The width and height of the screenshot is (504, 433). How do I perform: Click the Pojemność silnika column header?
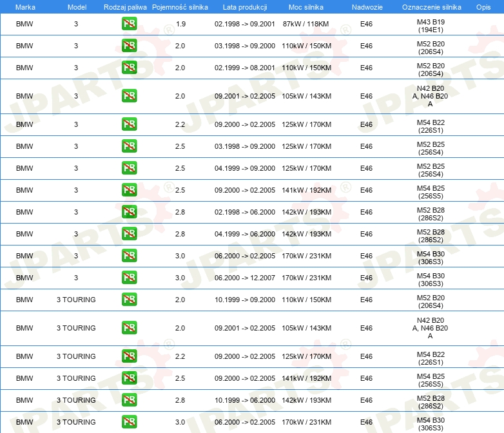180,6
